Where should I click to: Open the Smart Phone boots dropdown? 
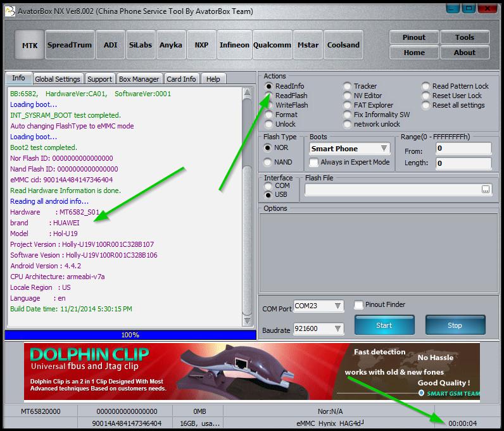pos(350,149)
